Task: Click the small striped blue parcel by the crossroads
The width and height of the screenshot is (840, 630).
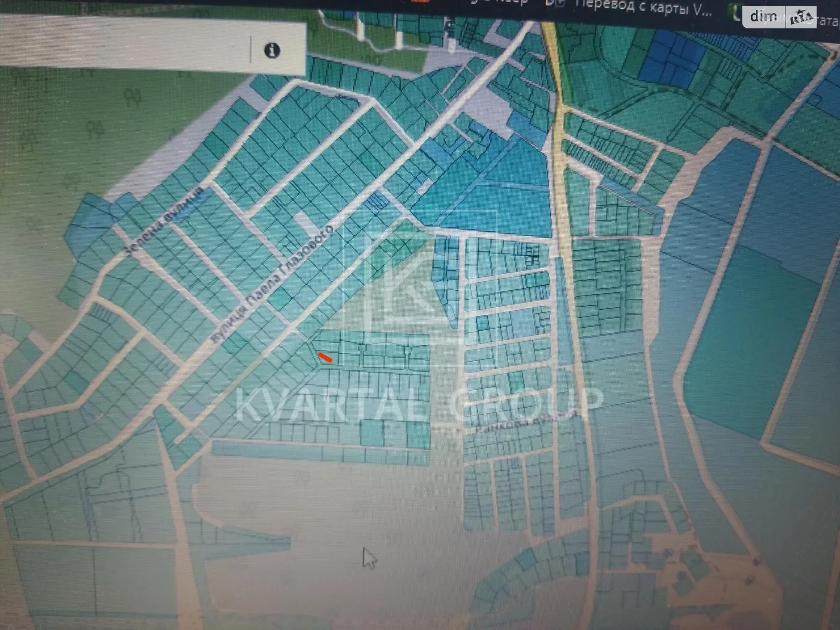Action: click(x=374, y=202)
